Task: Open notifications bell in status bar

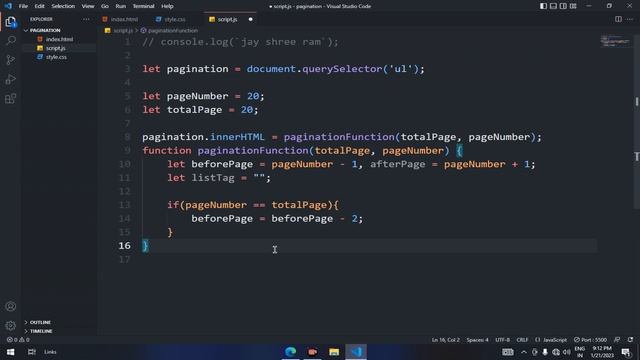Action: click(630, 340)
